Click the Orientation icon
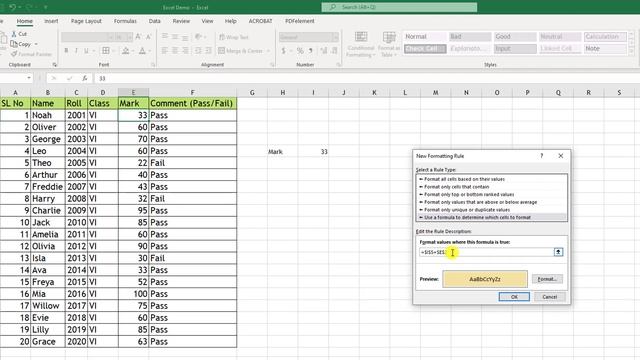 coord(198,37)
